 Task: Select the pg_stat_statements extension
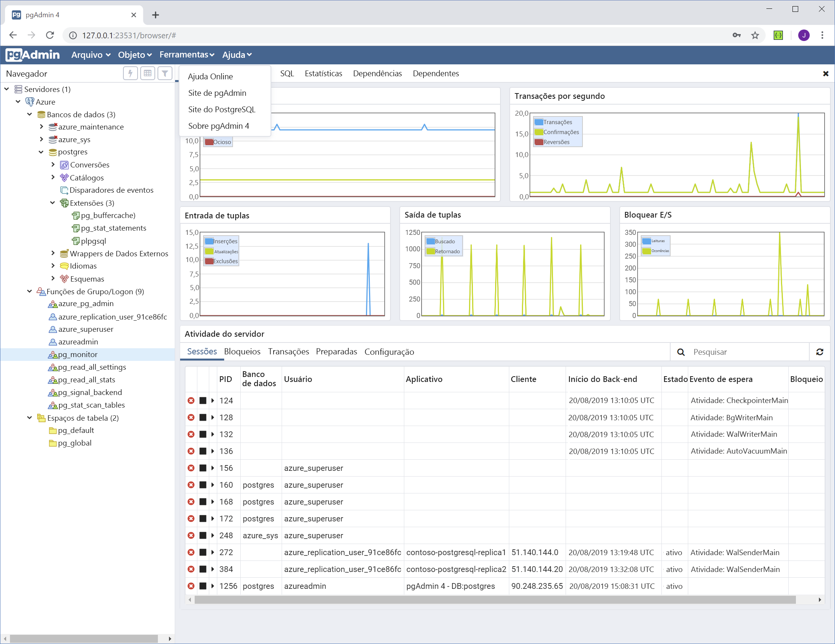113,228
